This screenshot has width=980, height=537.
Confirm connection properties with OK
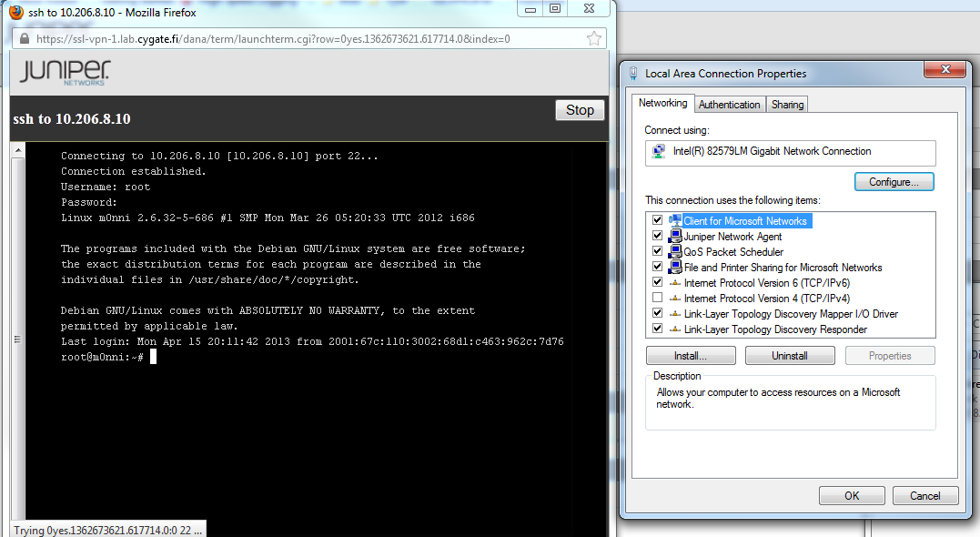point(852,496)
